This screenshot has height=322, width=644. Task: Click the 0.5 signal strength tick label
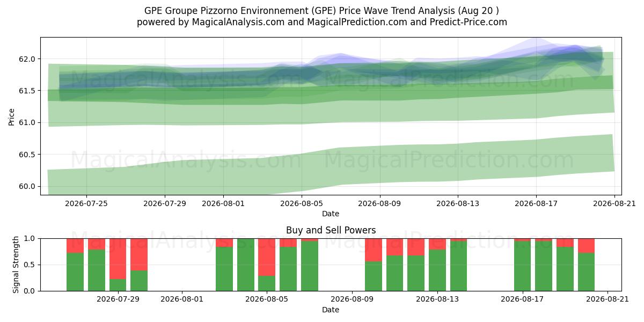click(x=30, y=265)
